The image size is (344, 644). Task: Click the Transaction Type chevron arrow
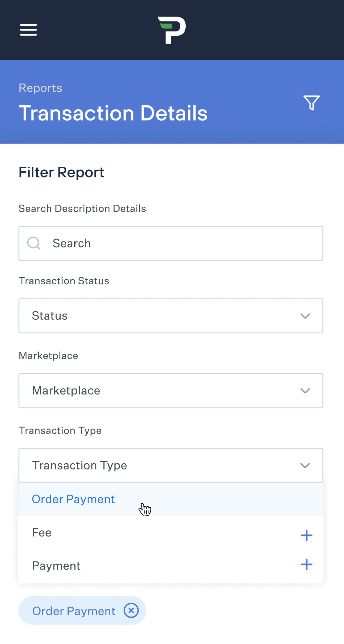(x=305, y=466)
